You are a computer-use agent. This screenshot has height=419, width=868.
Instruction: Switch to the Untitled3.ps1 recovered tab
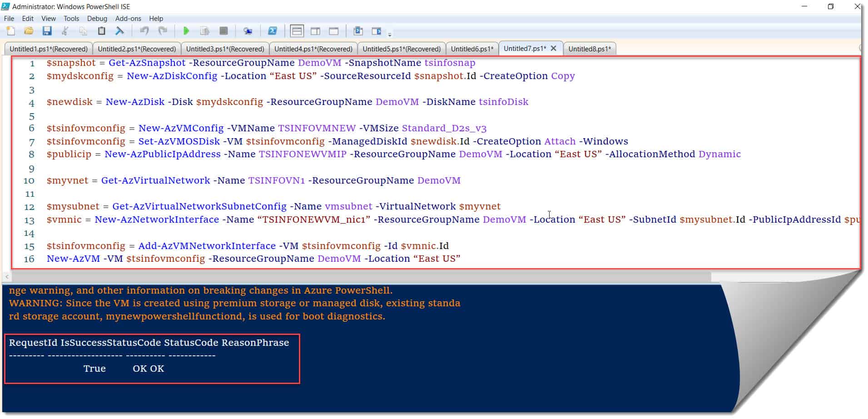pos(224,48)
